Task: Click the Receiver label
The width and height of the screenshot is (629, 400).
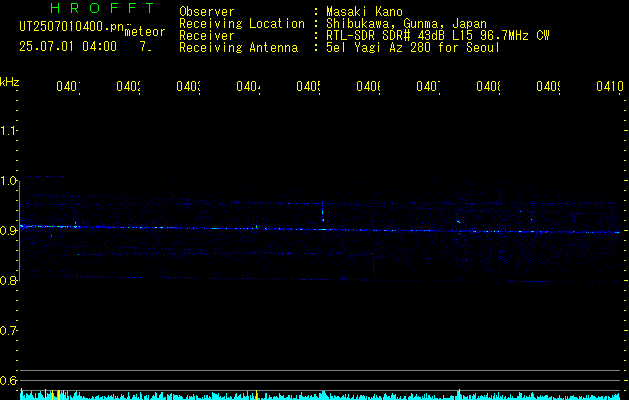Action: click(207, 36)
